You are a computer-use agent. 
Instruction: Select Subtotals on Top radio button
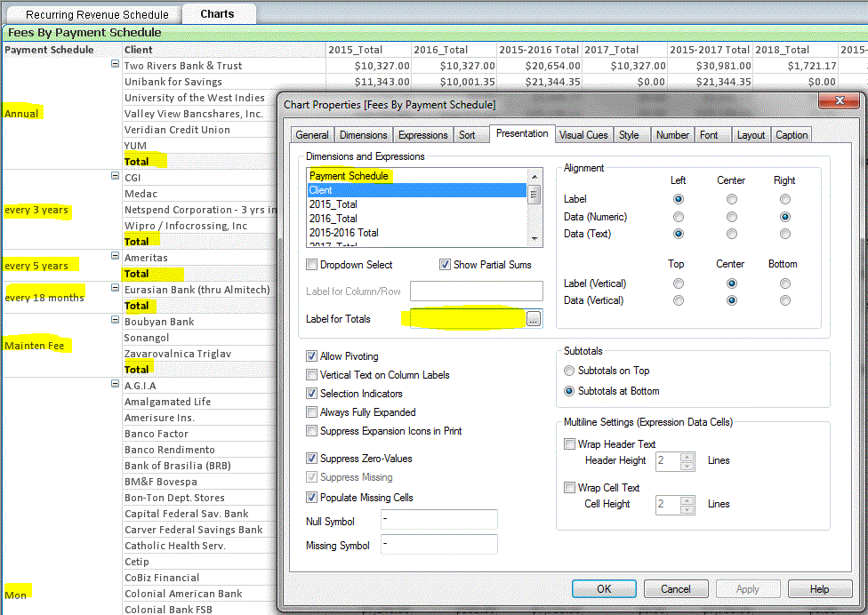point(569,371)
